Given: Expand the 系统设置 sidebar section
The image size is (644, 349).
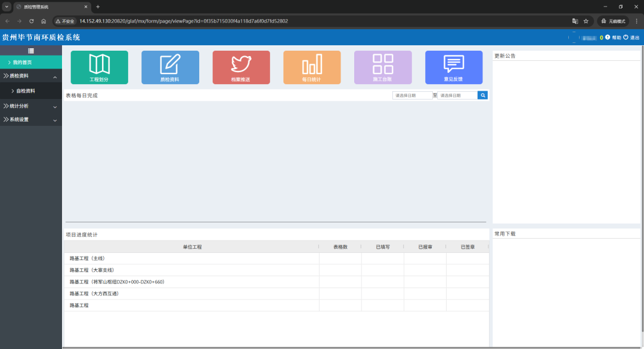Looking at the screenshot, I should coord(31,120).
